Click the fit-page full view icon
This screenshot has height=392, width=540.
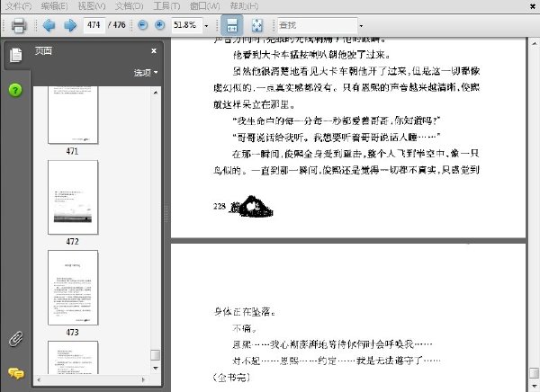pos(256,25)
